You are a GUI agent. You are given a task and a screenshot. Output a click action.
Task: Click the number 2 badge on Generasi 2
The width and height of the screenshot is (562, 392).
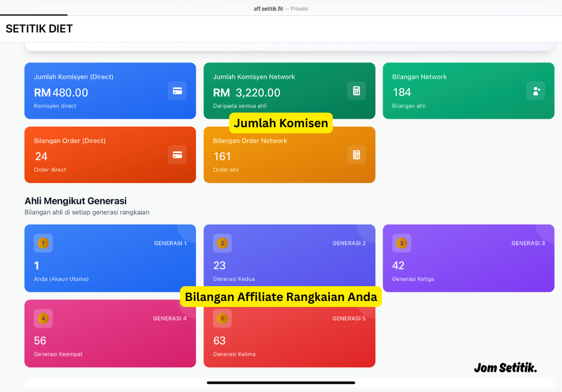click(x=222, y=243)
